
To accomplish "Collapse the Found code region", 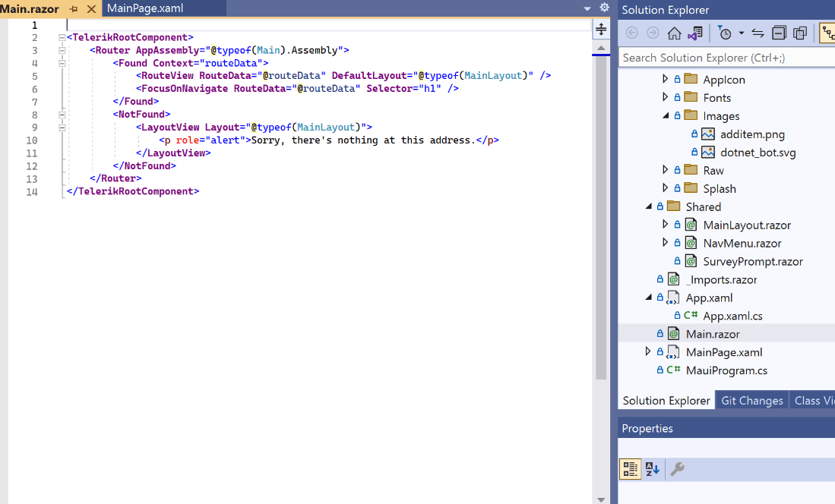I will point(62,63).
